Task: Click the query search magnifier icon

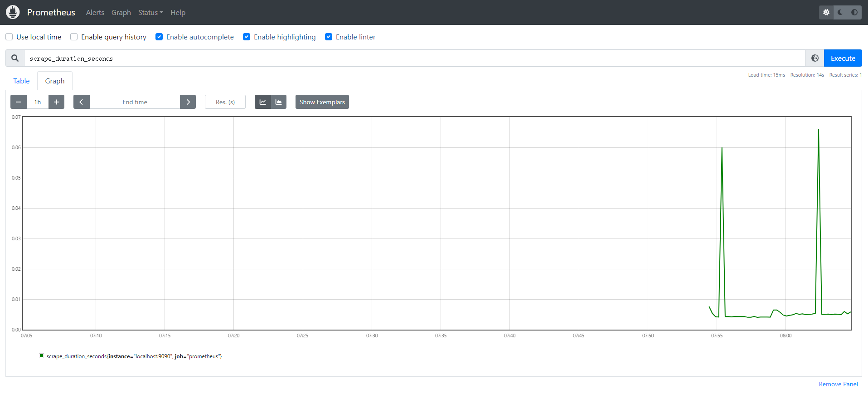Action: click(15, 58)
